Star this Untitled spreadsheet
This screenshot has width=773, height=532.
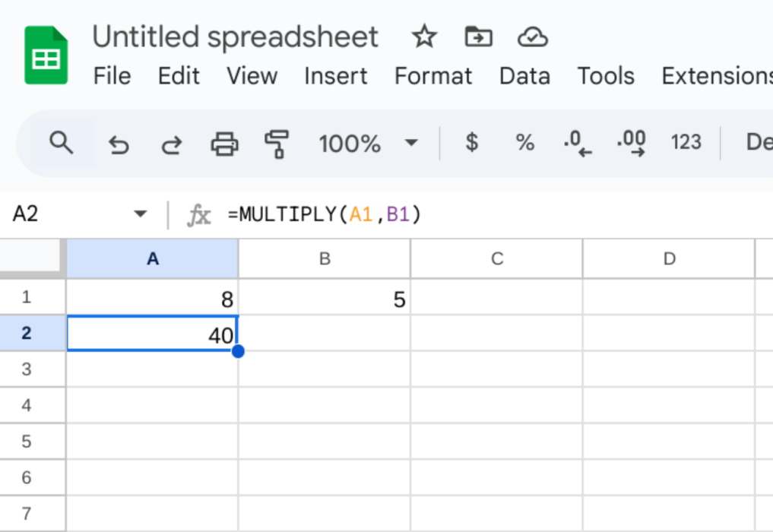pos(423,36)
